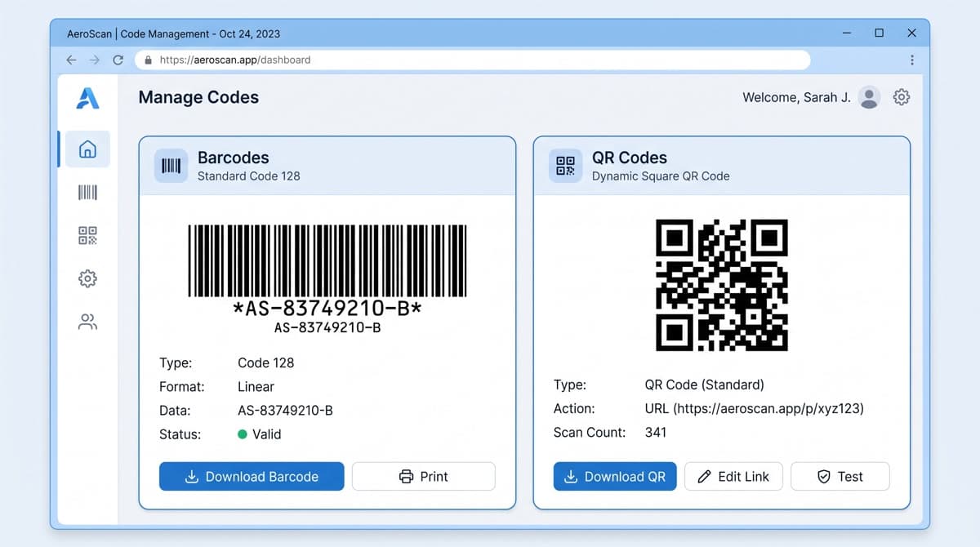Click the barcode image

327,261
